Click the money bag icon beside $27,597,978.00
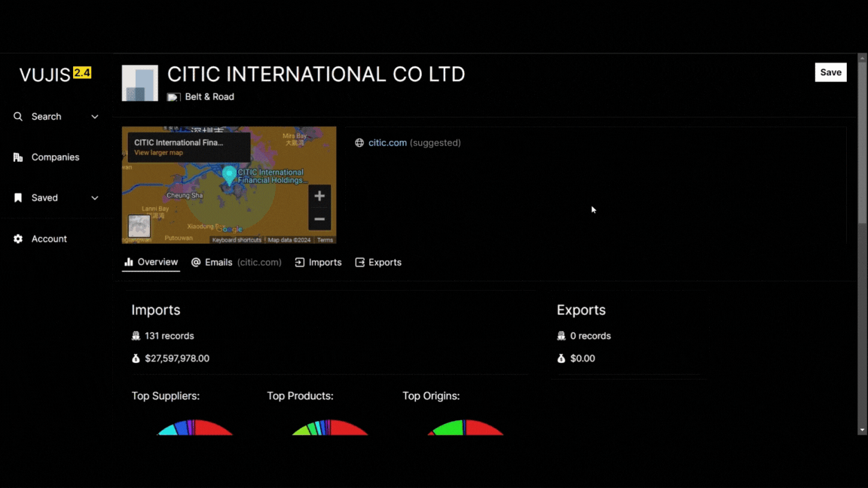 [136, 358]
